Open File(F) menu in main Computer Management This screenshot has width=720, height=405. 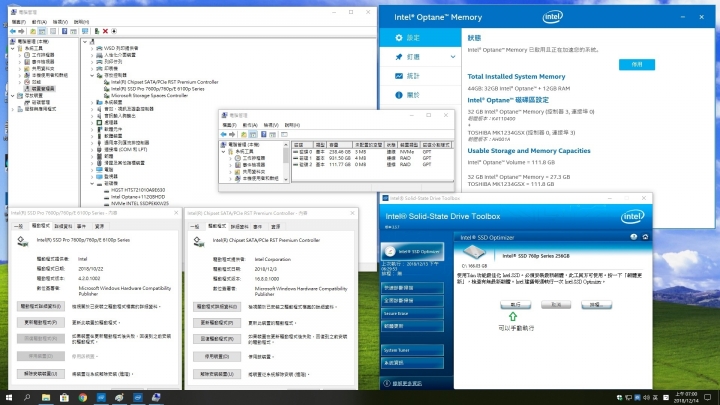(19, 22)
